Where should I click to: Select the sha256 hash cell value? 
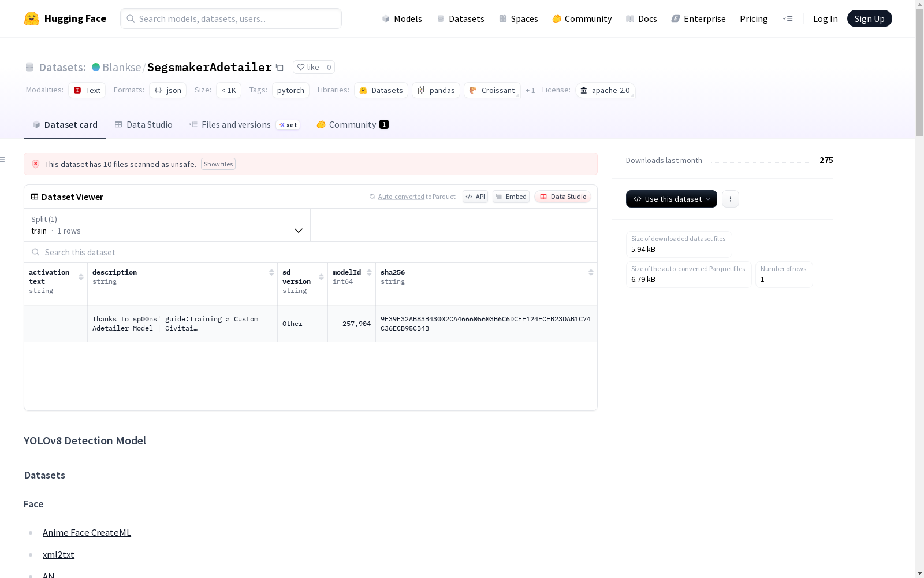pos(486,324)
